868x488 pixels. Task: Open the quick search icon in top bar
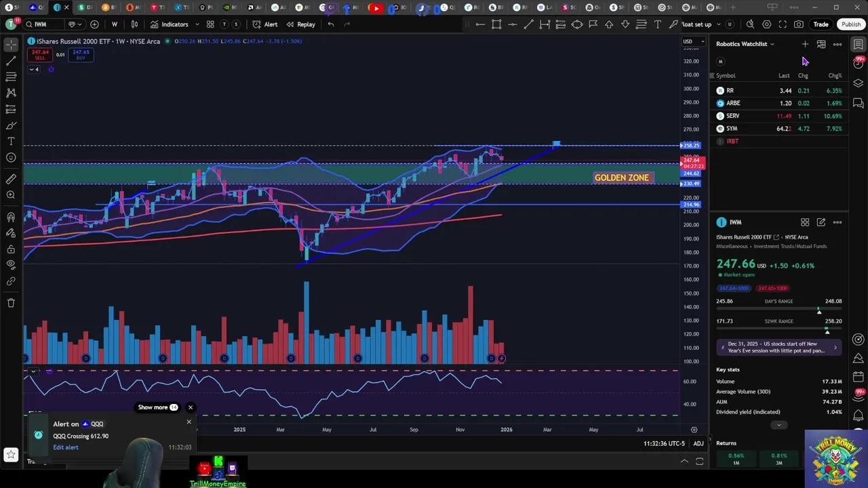[x=750, y=24]
